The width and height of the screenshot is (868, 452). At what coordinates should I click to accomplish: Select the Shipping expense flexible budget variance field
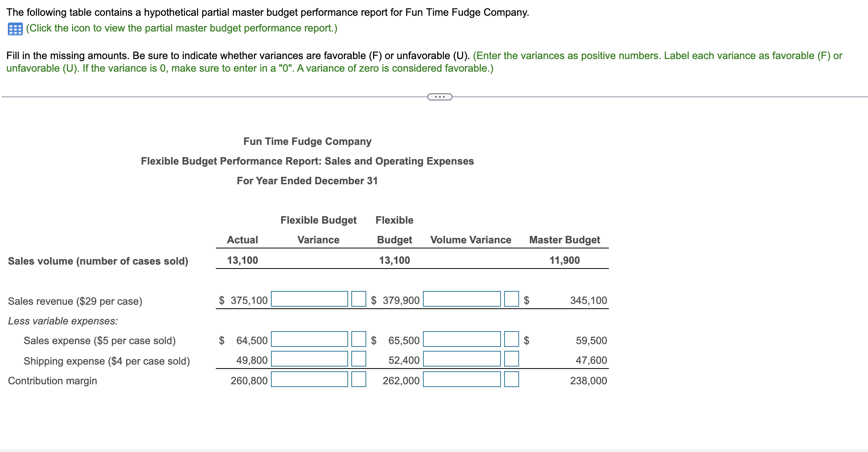click(310, 359)
